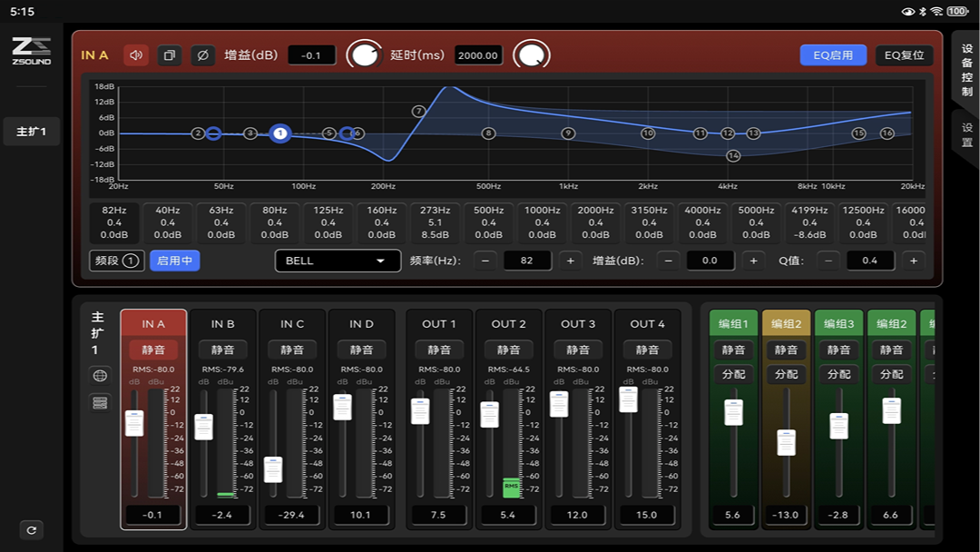Viewport: 980px width, 552px height.
Task: Toggle the EQ启用 enable button
Action: click(x=832, y=55)
